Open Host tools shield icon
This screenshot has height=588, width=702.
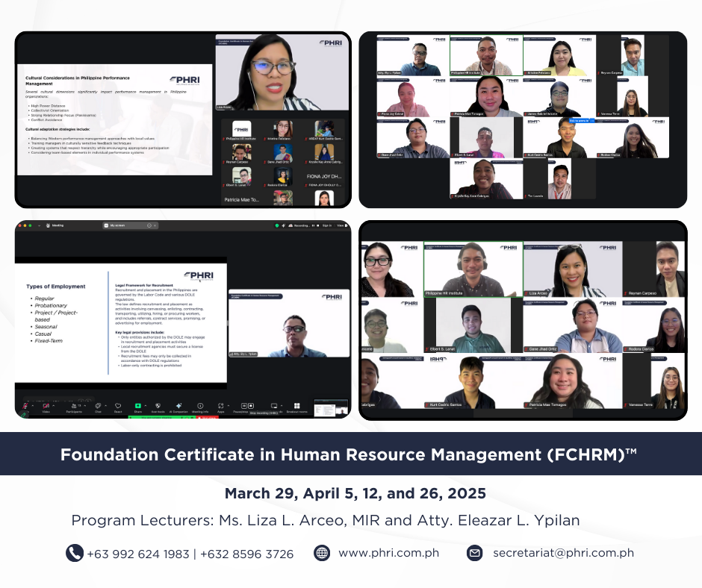tap(158, 406)
